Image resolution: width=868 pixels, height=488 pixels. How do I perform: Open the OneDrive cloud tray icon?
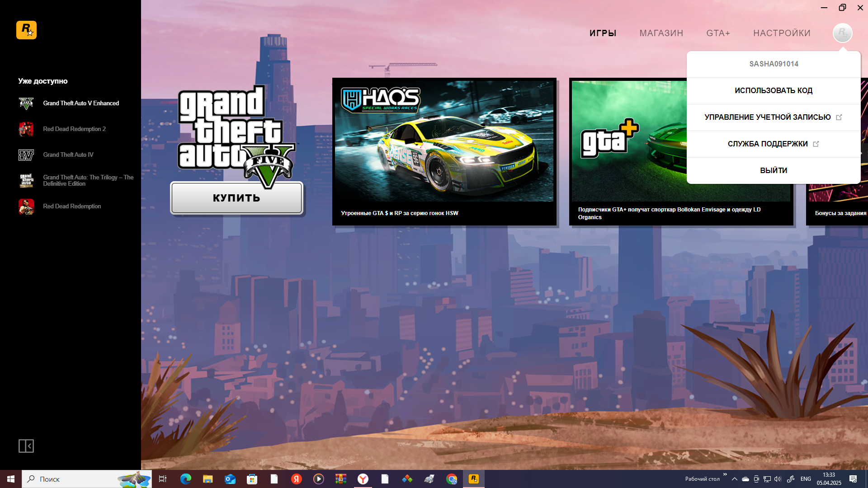coord(745,479)
